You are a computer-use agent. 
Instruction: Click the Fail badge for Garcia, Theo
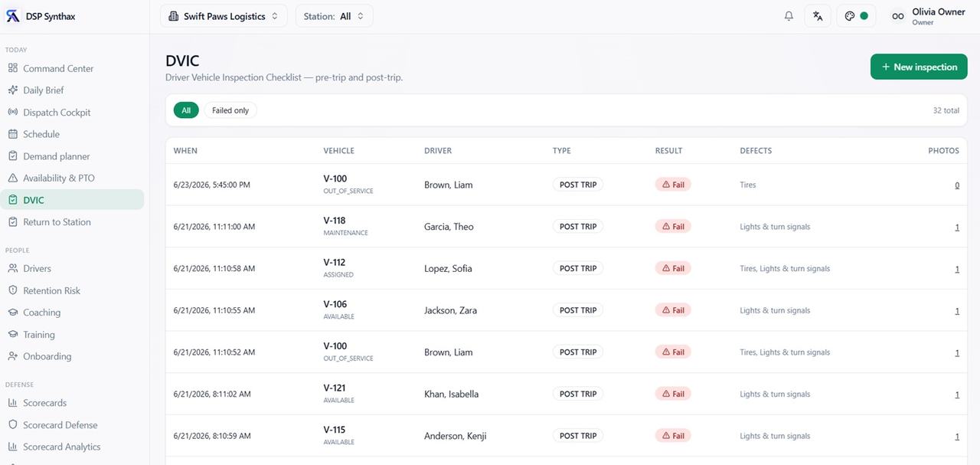[673, 227]
